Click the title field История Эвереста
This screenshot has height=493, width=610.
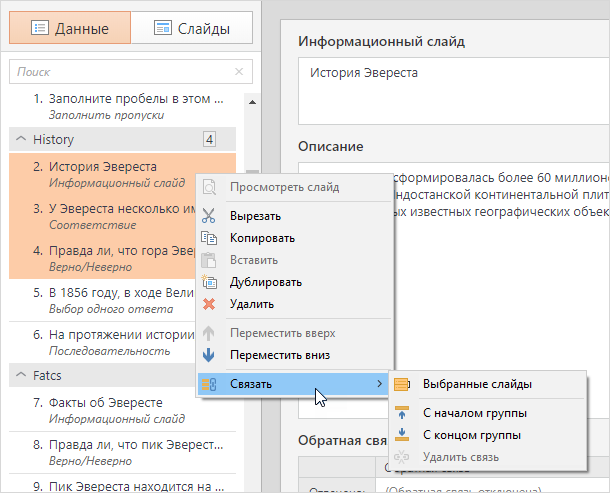point(454,91)
